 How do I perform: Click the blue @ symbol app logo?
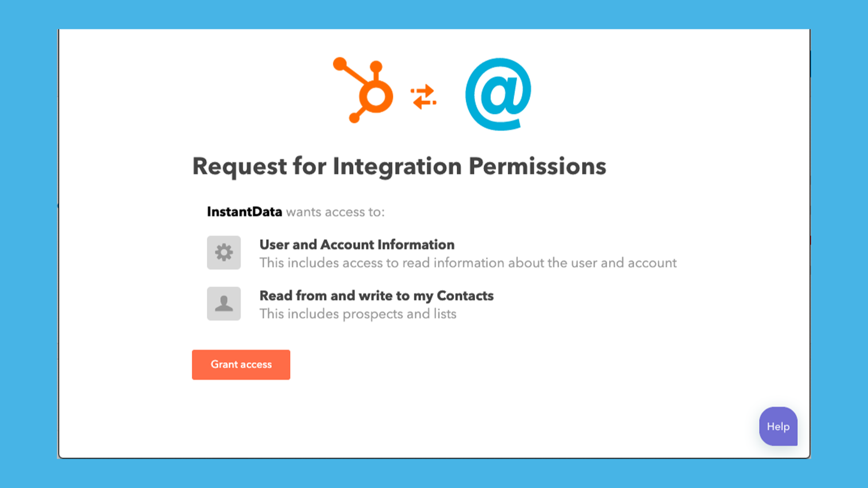click(x=499, y=94)
